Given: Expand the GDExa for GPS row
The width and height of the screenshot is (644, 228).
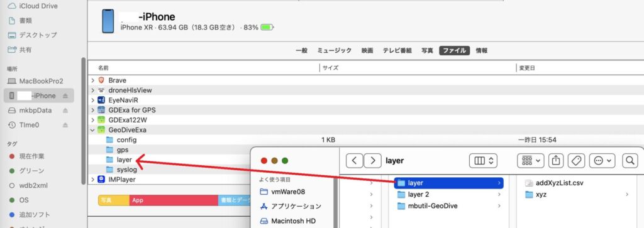Looking at the screenshot, I should [x=93, y=110].
